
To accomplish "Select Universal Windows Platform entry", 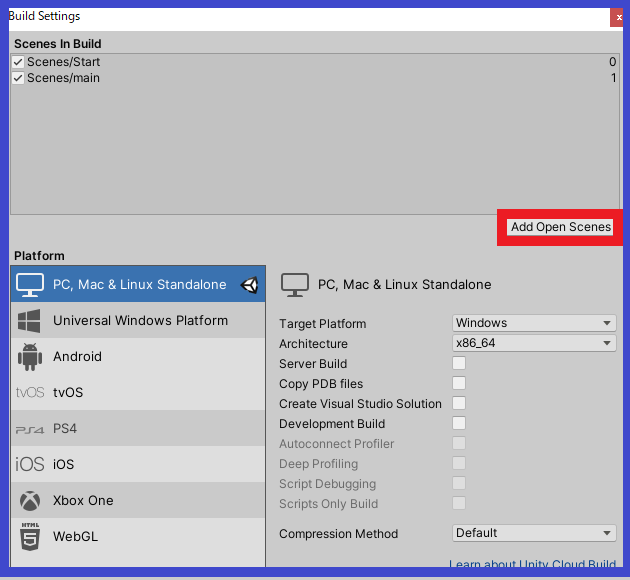I will (138, 320).
